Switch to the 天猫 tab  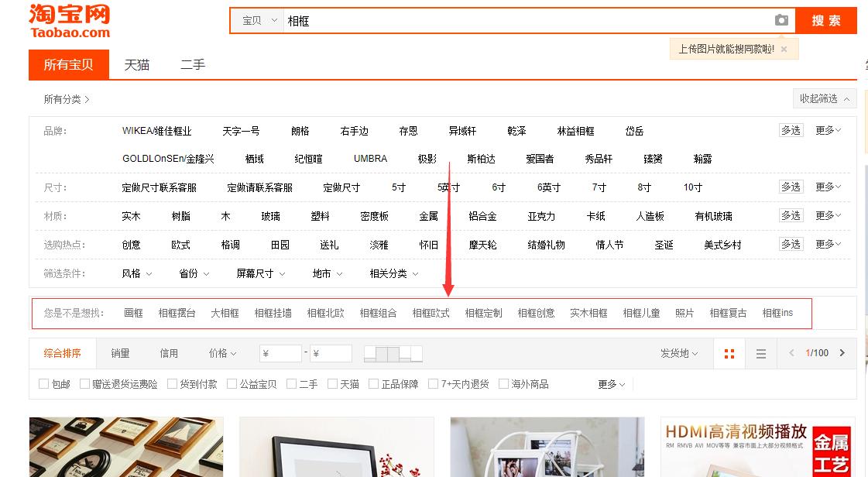coord(136,65)
